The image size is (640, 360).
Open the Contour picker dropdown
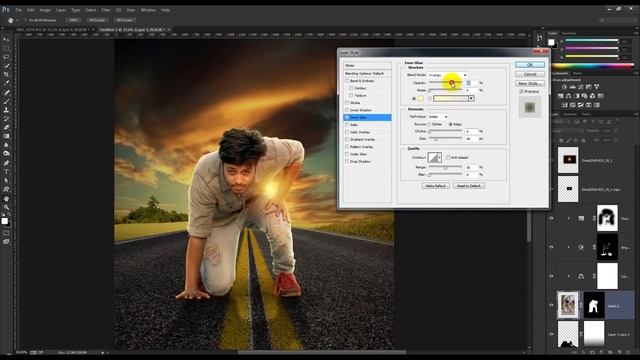click(x=440, y=158)
